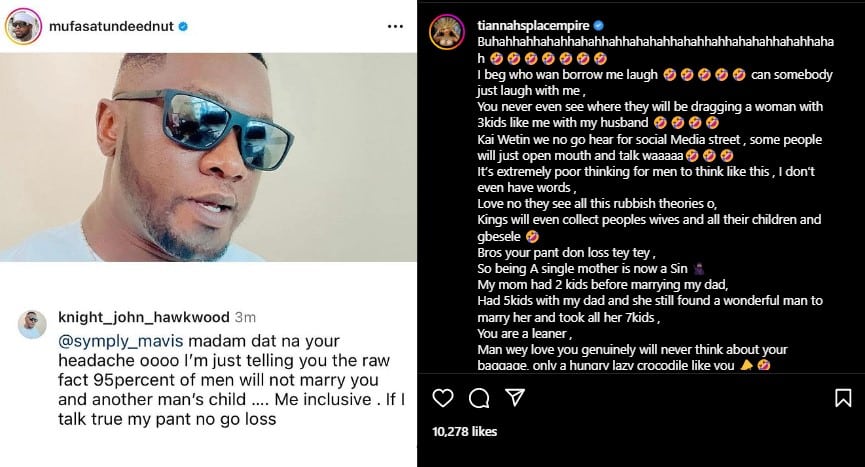Image resolution: width=865 pixels, height=467 pixels.
Task: Like the post with the heart icon
Action: (x=443, y=399)
